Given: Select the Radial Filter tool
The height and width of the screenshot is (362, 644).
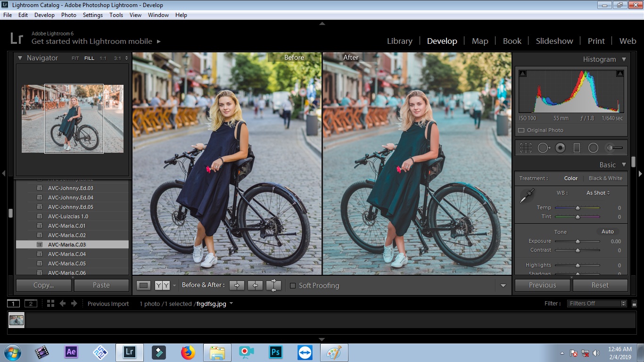Looking at the screenshot, I should (593, 148).
